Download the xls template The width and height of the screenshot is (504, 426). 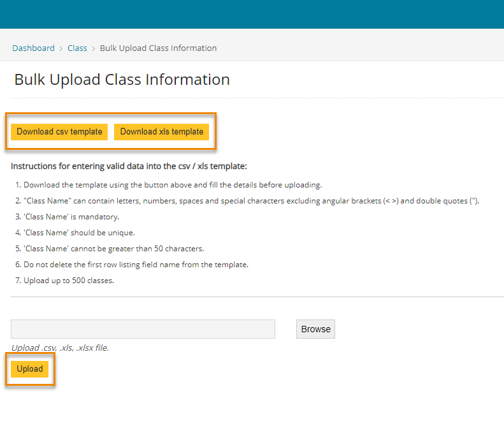pyautogui.click(x=162, y=132)
